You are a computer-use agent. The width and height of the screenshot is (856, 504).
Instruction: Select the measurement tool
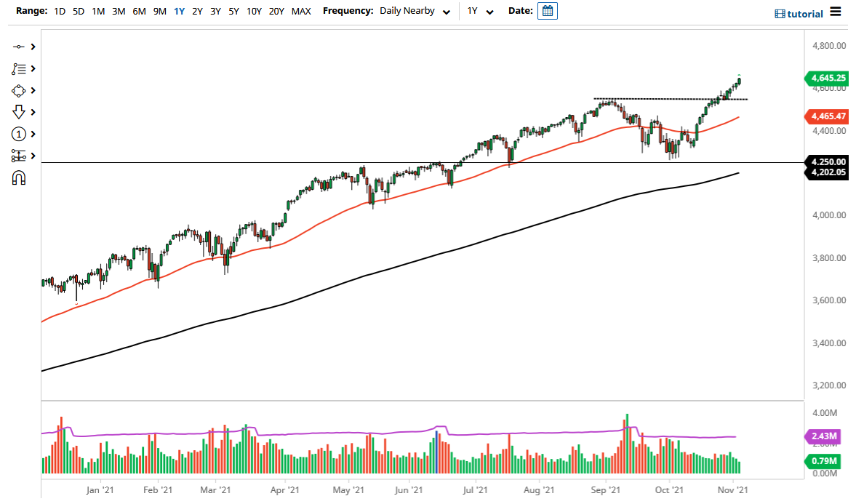[20, 156]
